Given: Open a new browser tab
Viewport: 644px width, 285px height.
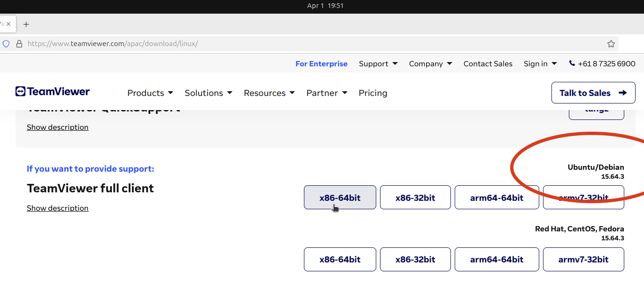Looking at the screenshot, I should [x=26, y=24].
